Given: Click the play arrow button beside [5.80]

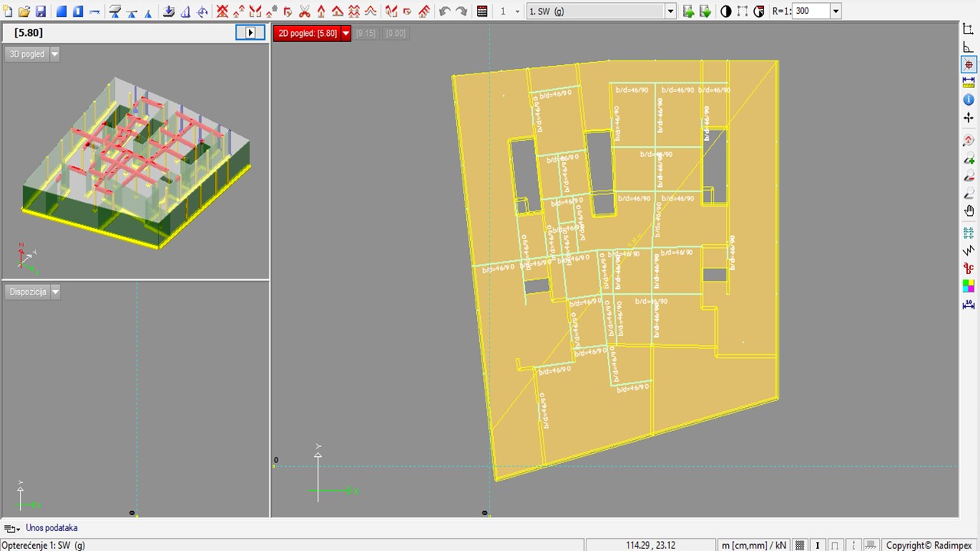Looking at the screenshot, I should point(250,33).
